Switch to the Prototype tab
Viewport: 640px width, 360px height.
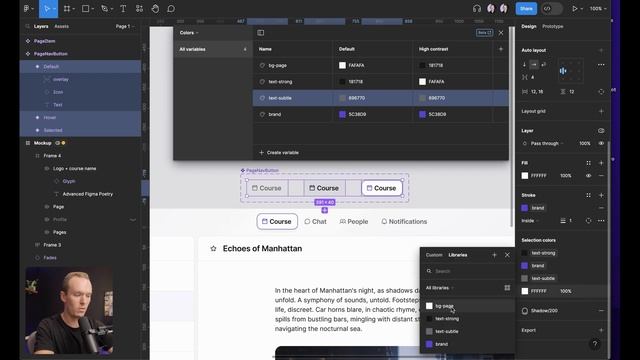point(553,27)
